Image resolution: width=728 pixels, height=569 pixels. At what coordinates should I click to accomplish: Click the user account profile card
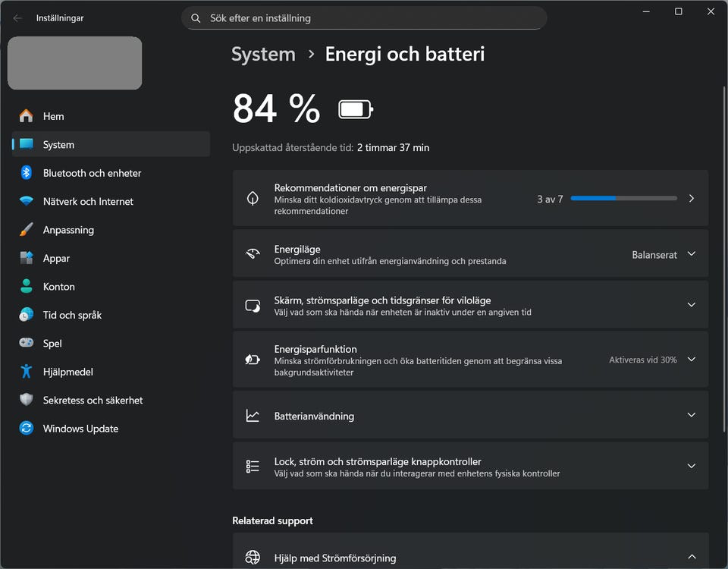[x=75, y=63]
